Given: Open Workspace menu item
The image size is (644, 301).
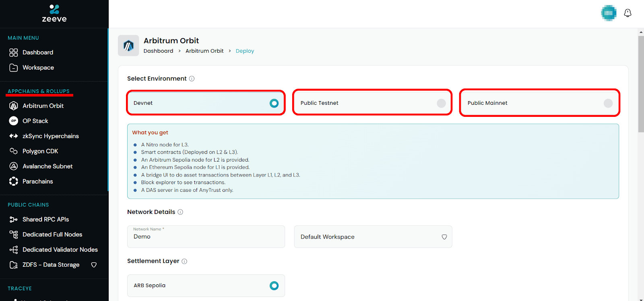Looking at the screenshot, I should pyautogui.click(x=38, y=68).
